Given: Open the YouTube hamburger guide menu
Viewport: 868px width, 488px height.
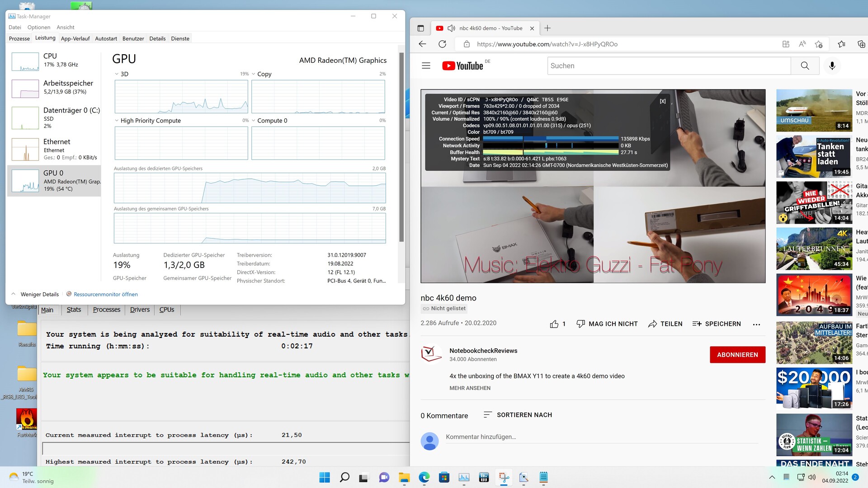Looking at the screenshot, I should pos(426,66).
